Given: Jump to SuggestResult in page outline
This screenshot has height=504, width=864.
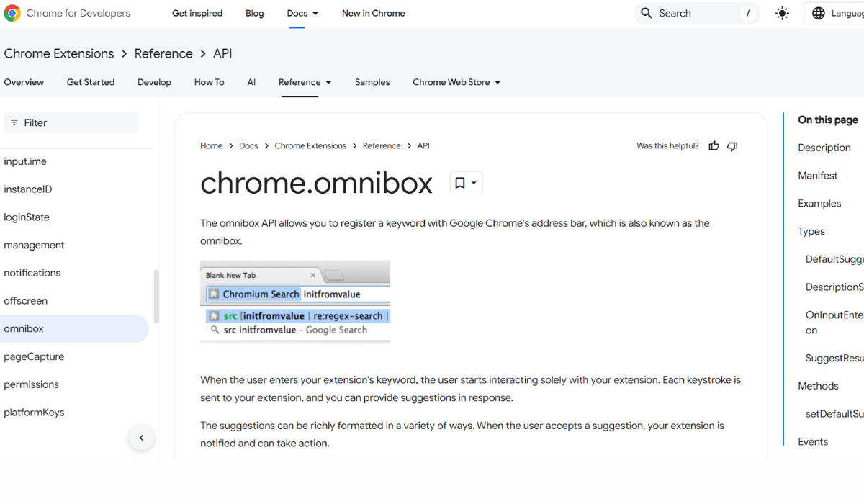Looking at the screenshot, I should [834, 358].
